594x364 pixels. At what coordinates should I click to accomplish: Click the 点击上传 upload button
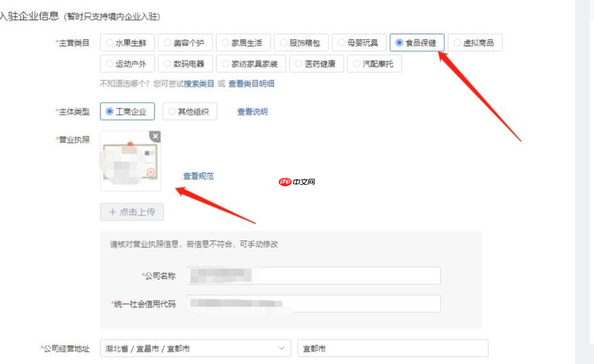[132, 212]
